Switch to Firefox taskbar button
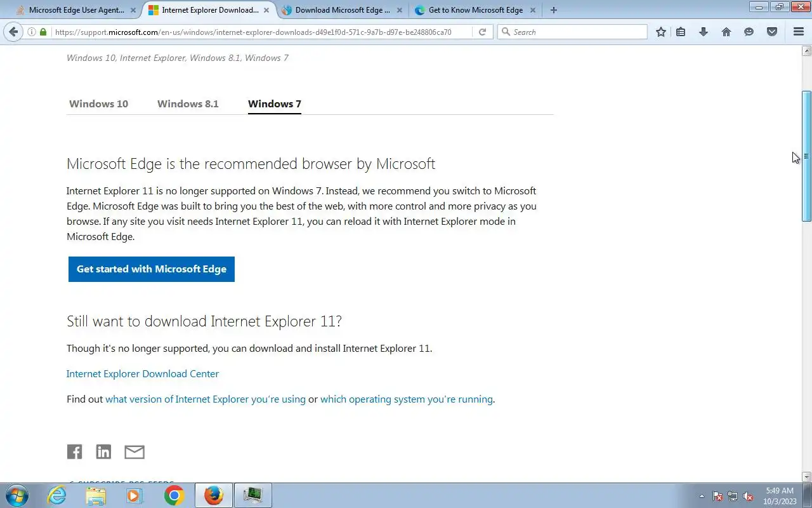The height and width of the screenshot is (508, 812). point(213,495)
